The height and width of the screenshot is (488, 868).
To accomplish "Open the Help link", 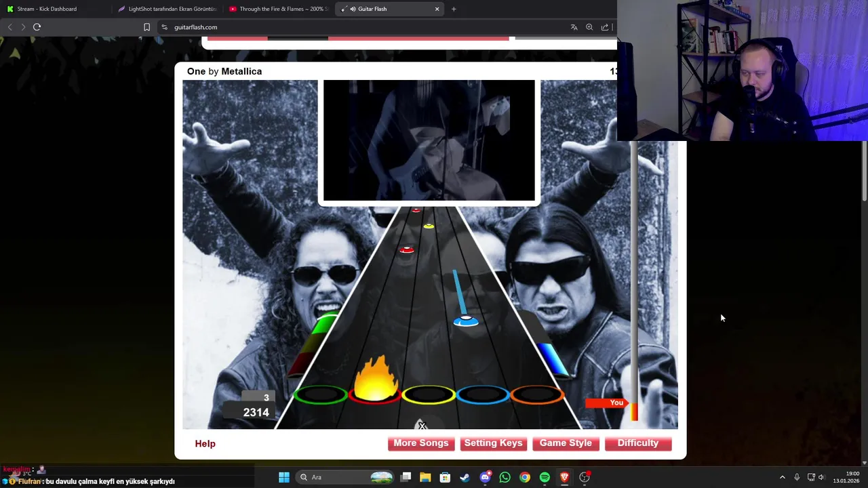I will pyautogui.click(x=205, y=443).
